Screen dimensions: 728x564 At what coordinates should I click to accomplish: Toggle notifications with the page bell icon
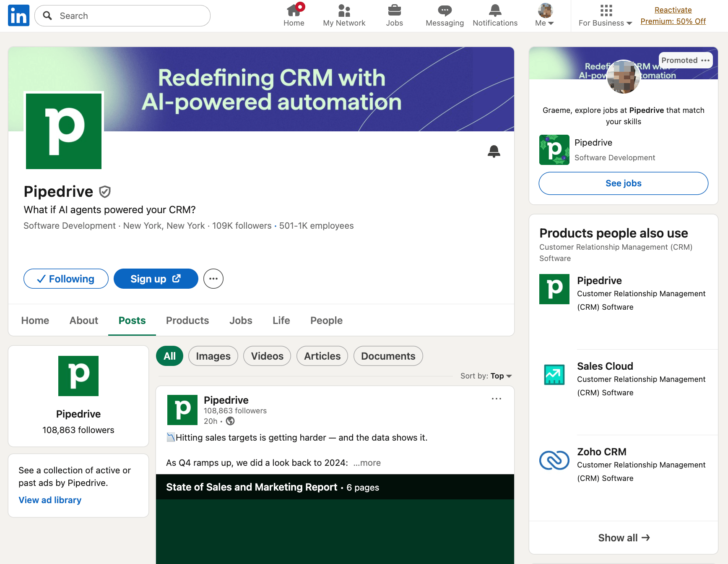point(494,151)
